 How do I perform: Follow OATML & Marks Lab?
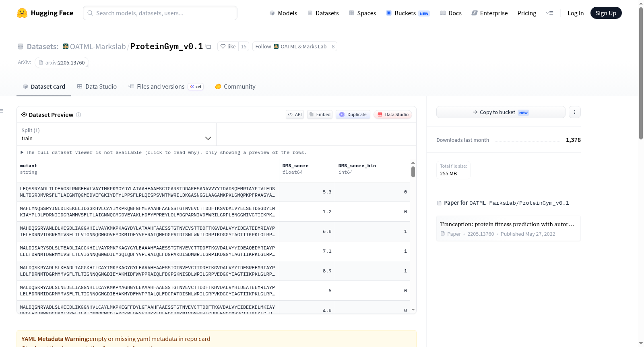291,46
